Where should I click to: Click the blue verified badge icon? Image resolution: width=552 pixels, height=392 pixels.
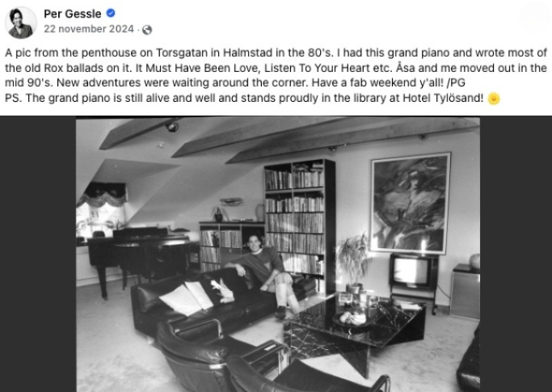111,14
